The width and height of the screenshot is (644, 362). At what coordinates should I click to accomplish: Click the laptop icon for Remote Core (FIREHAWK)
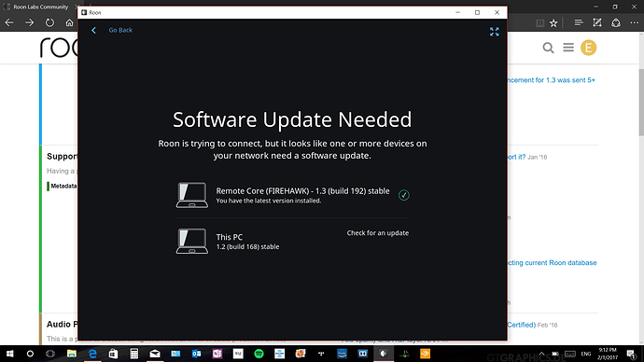click(192, 195)
